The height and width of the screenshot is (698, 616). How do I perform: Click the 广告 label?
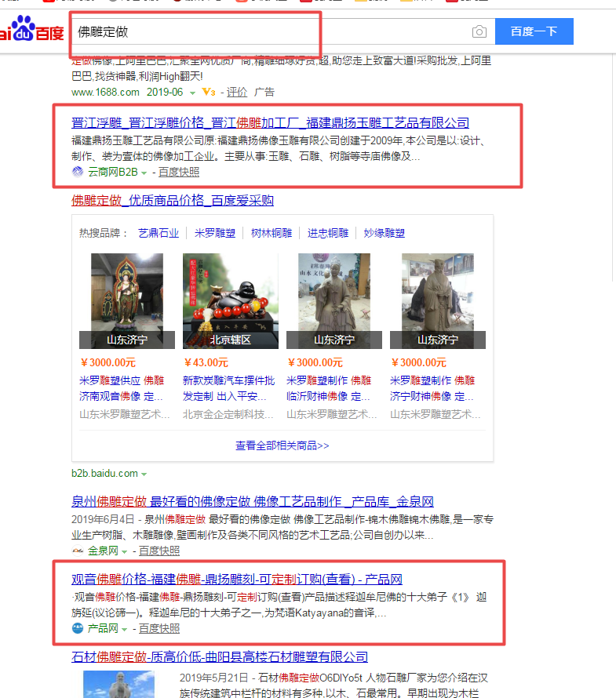pyautogui.click(x=264, y=92)
